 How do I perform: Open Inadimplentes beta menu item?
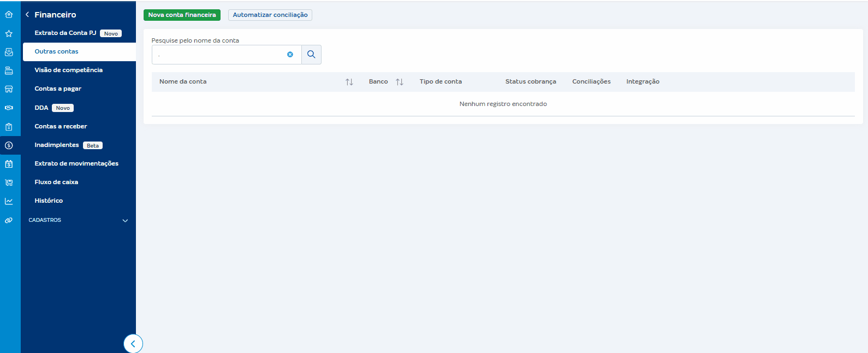click(57, 145)
